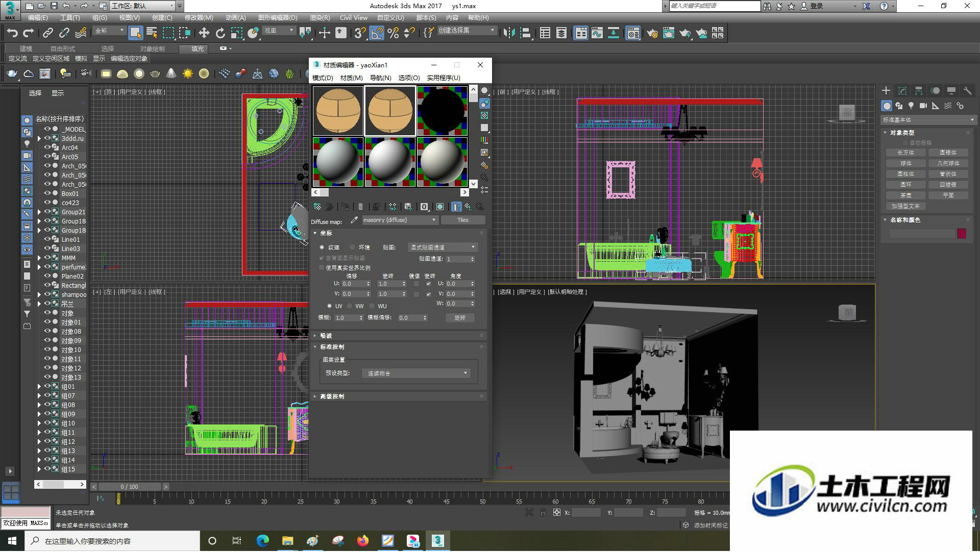Click the Undo arrow in main toolbar
The height and width of the screenshot is (552, 980).
pos(12,33)
